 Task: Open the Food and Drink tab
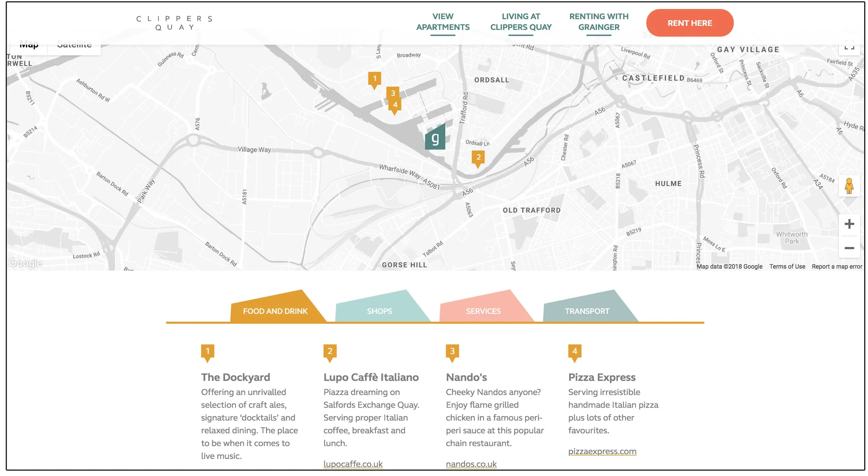[275, 311]
